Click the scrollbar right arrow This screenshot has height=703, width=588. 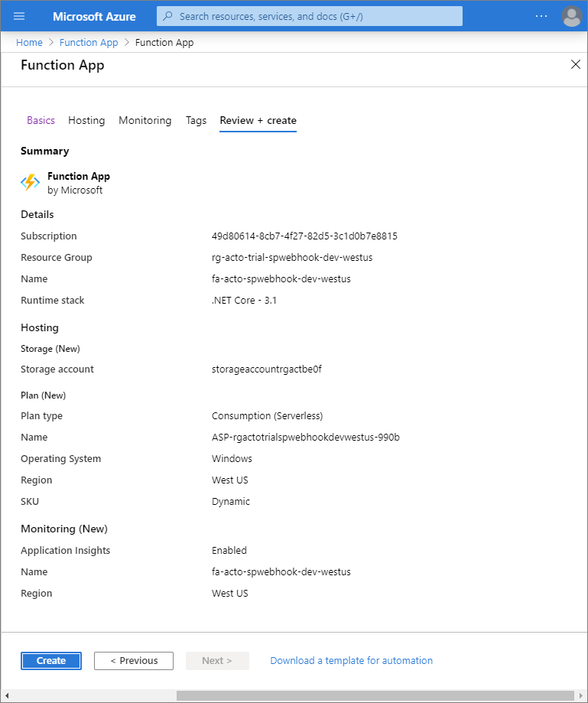581,695
